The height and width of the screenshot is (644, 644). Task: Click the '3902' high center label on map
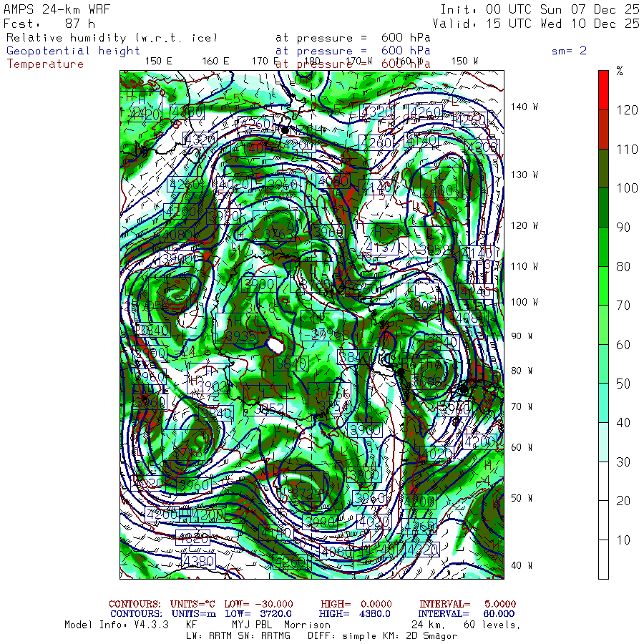tap(213, 387)
